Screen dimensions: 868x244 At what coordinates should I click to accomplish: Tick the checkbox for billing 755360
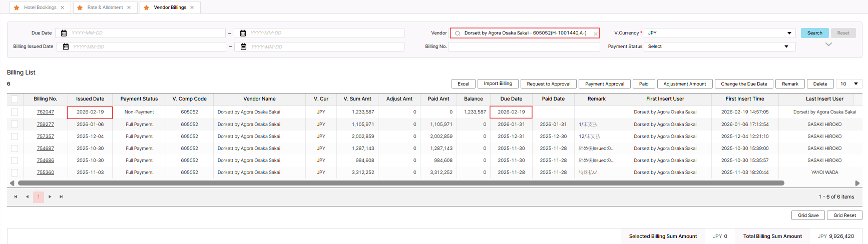15,172
